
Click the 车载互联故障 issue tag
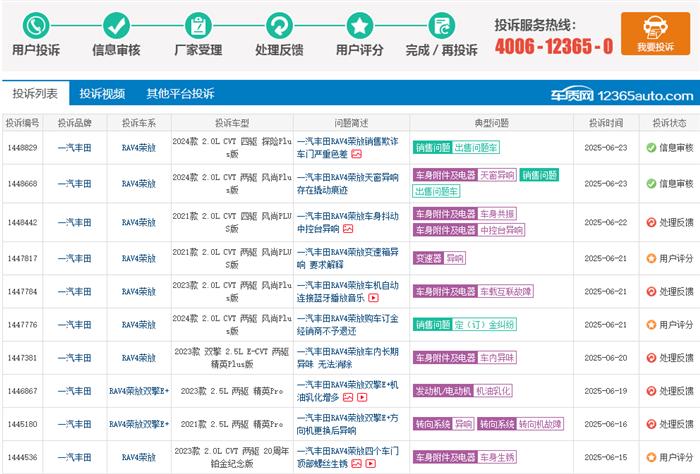(x=506, y=291)
